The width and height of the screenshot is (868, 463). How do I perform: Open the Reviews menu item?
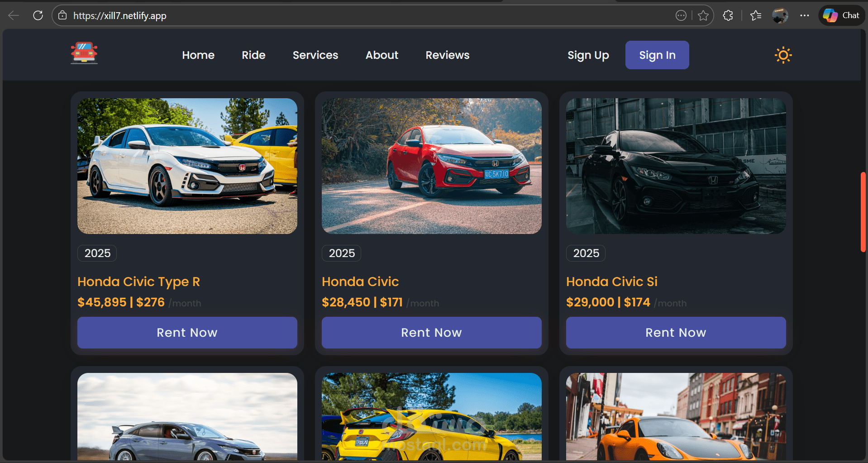pos(448,55)
